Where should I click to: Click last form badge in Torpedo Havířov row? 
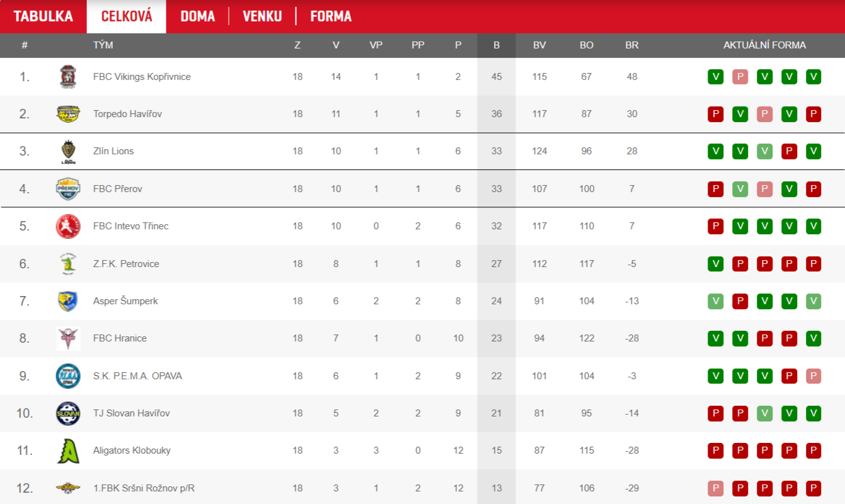[x=813, y=114]
